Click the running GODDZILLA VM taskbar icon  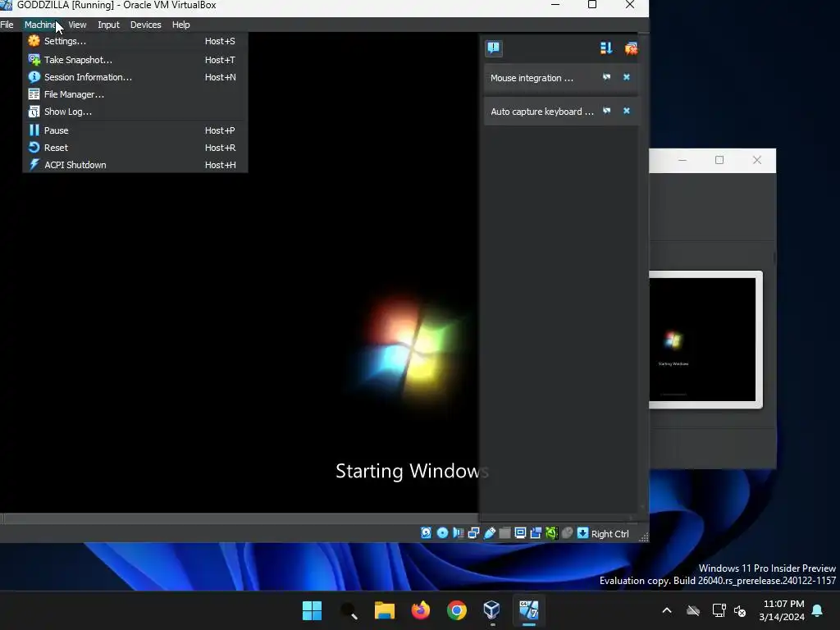(x=529, y=610)
